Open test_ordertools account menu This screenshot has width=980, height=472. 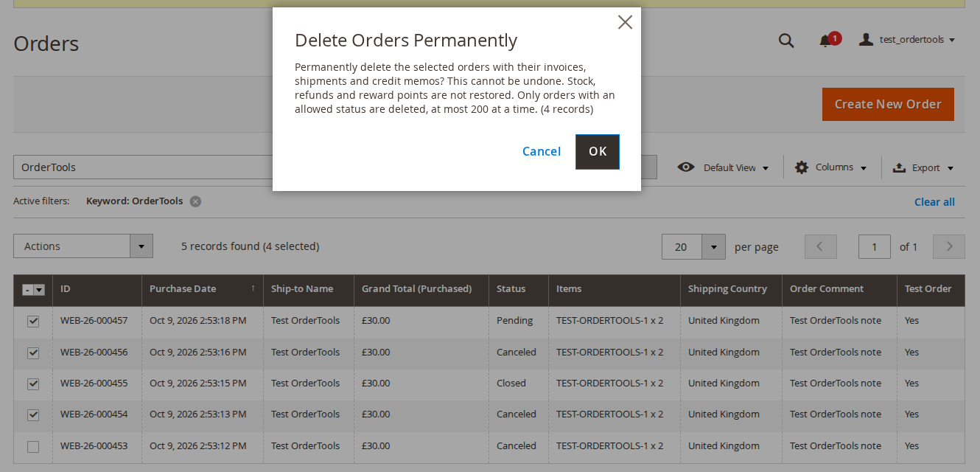[x=907, y=40]
